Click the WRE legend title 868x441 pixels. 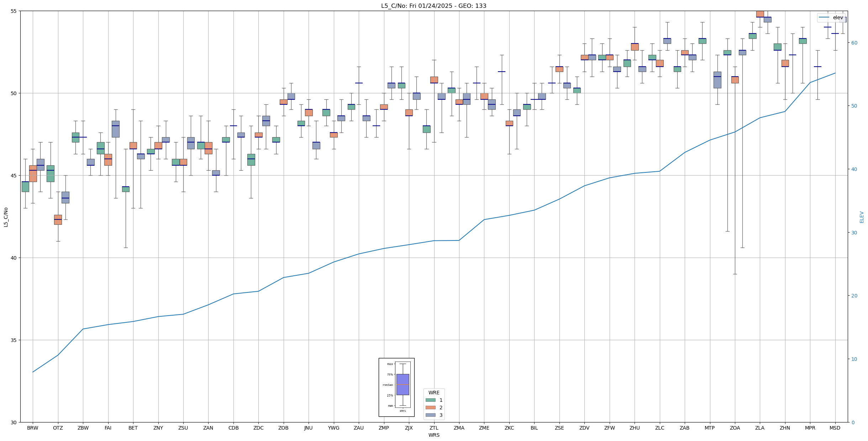pyautogui.click(x=433, y=393)
